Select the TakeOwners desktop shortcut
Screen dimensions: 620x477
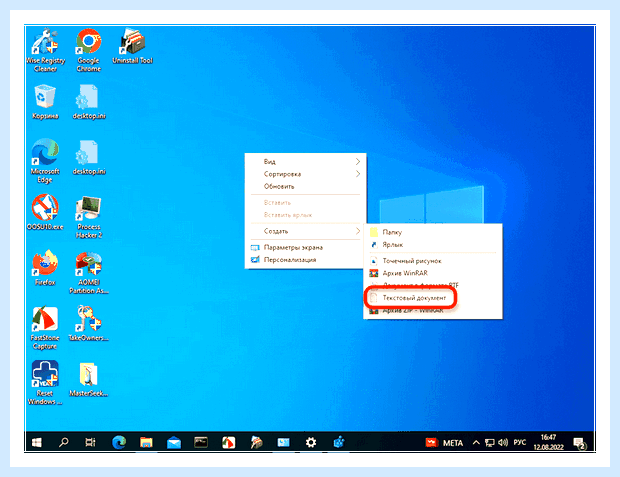(89, 323)
